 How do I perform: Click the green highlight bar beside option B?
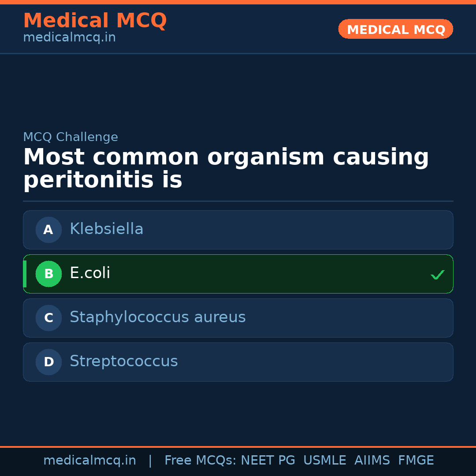click(25, 274)
